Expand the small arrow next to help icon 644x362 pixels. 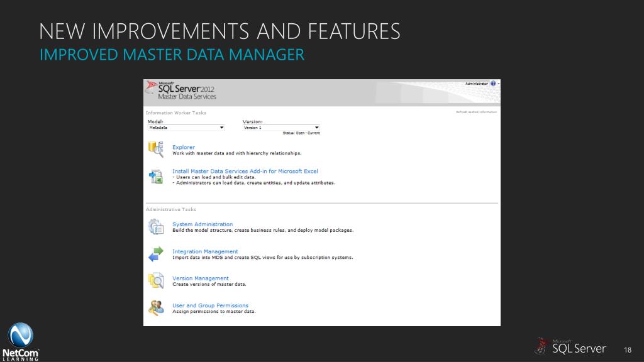pyautogui.click(x=499, y=84)
